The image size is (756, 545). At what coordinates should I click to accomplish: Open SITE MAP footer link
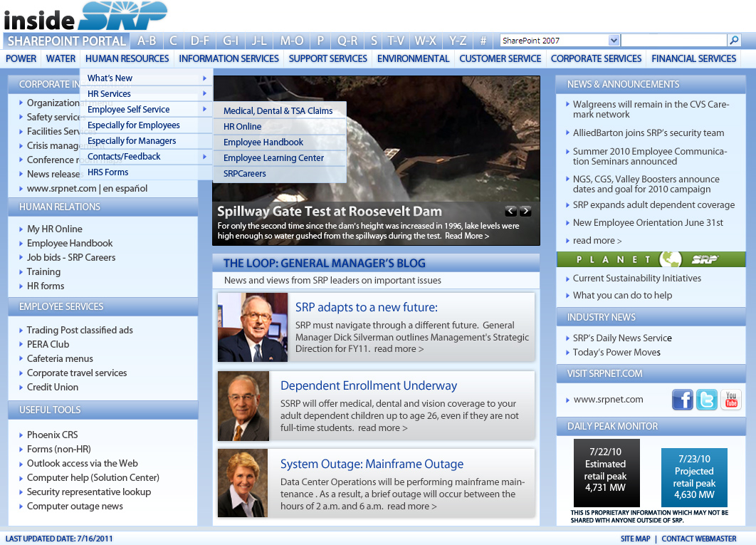click(636, 539)
